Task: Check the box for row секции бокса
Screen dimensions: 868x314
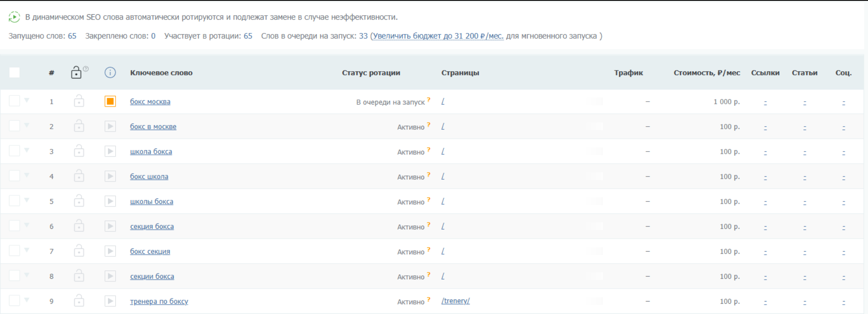Action: click(x=14, y=276)
